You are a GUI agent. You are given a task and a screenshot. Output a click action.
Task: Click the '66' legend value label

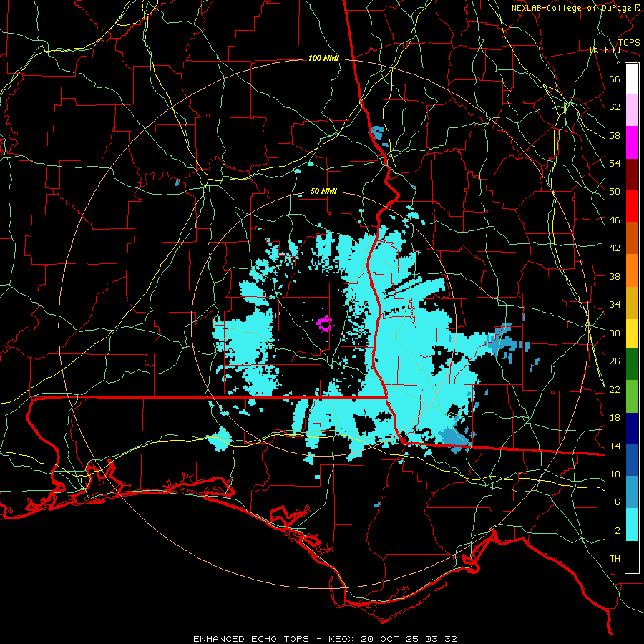point(615,79)
